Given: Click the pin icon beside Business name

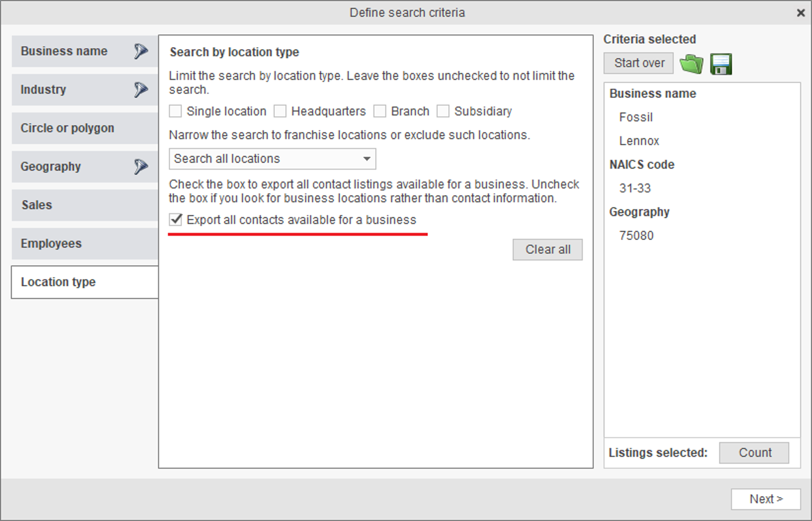Looking at the screenshot, I should pos(141,51).
